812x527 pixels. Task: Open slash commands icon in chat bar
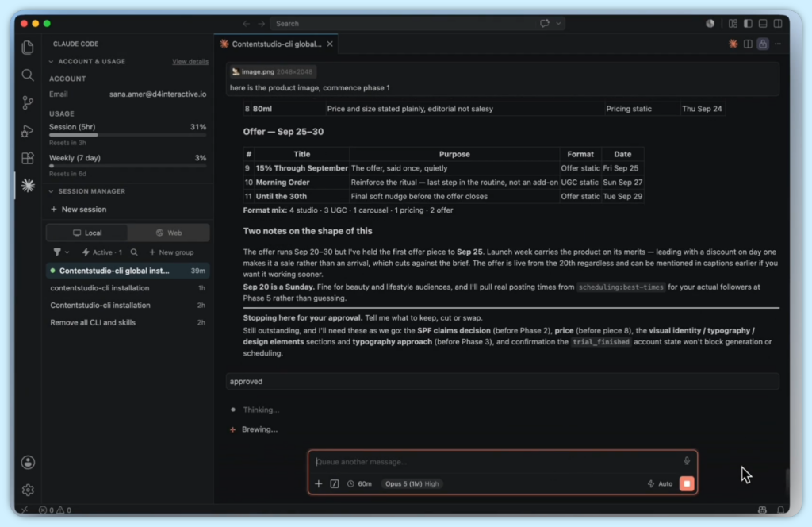(335, 483)
